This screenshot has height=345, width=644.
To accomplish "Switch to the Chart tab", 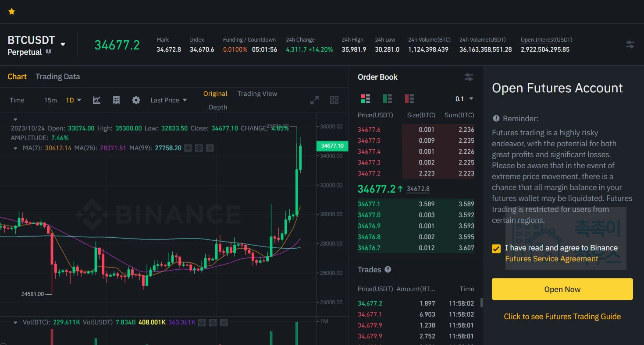I will tap(17, 77).
